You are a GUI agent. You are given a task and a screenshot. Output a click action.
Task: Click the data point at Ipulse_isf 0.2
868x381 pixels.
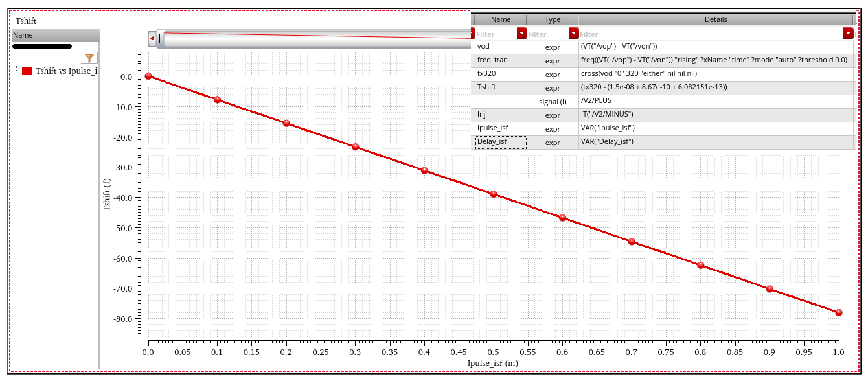point(286,123)
